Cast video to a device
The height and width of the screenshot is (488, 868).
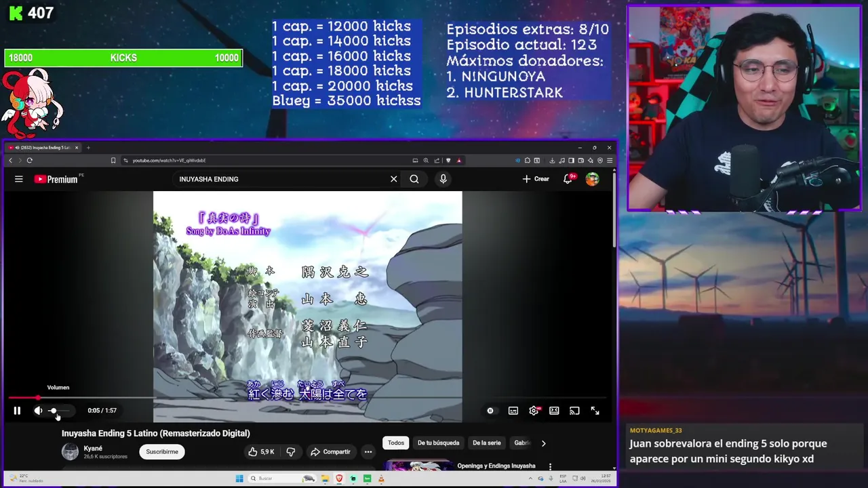574,411
